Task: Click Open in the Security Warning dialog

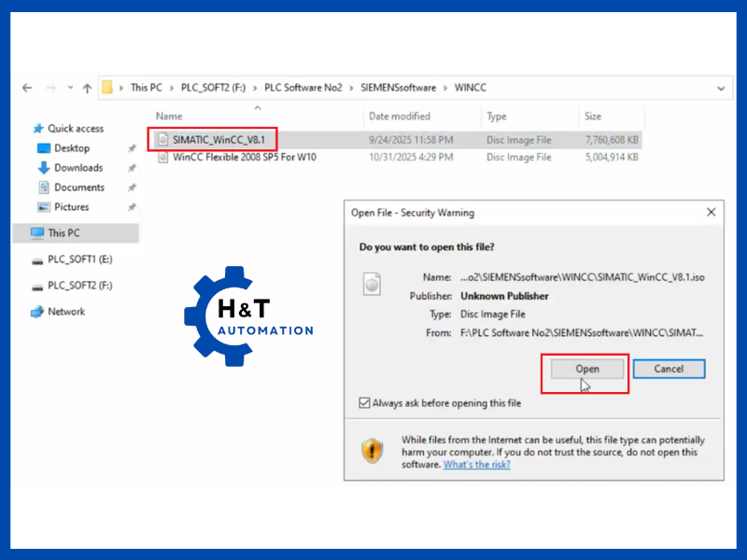Action: tap(586, 369)
